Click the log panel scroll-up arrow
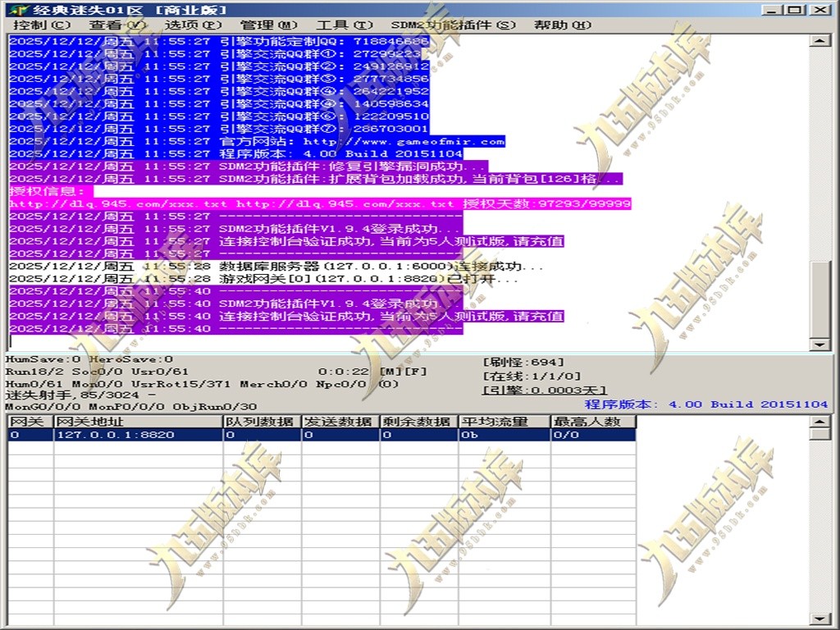This screenshot has height=630, width=840. (819, 41)
